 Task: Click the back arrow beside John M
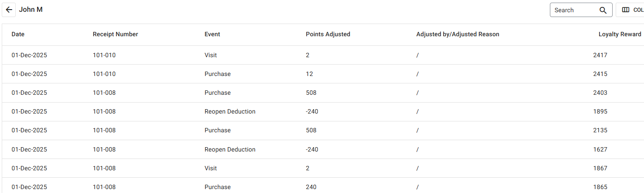(x=9, y=10)
